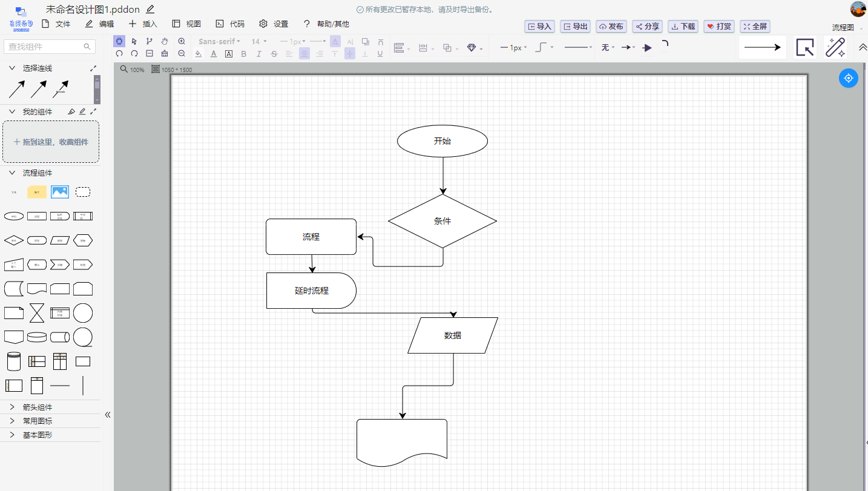The height and width of the screenshot is (491, 868).
Task: Open the connector route shape dropdown
Action: click(544, 47)
